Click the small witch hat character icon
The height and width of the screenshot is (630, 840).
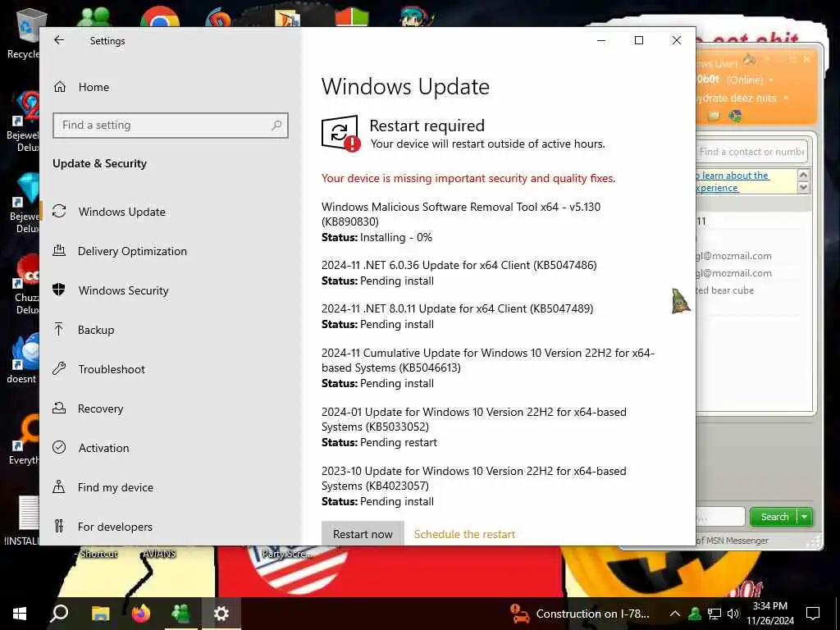680,300
